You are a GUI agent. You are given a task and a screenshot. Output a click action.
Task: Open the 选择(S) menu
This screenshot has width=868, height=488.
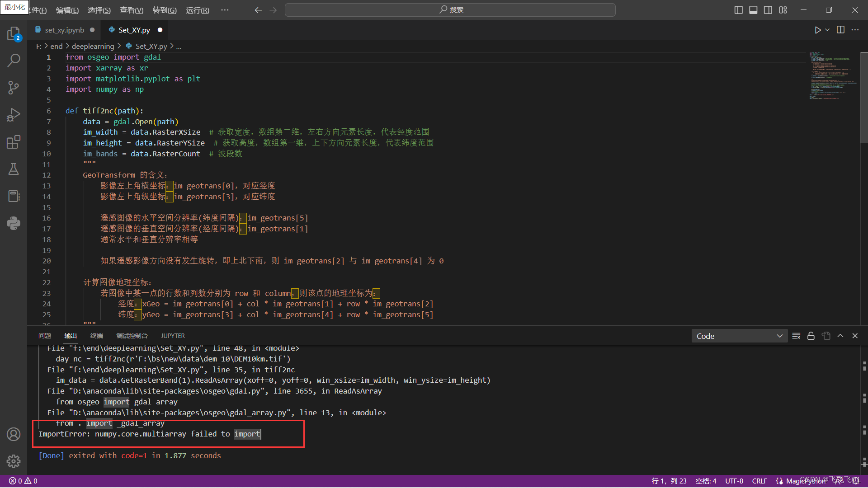(99, 10)
